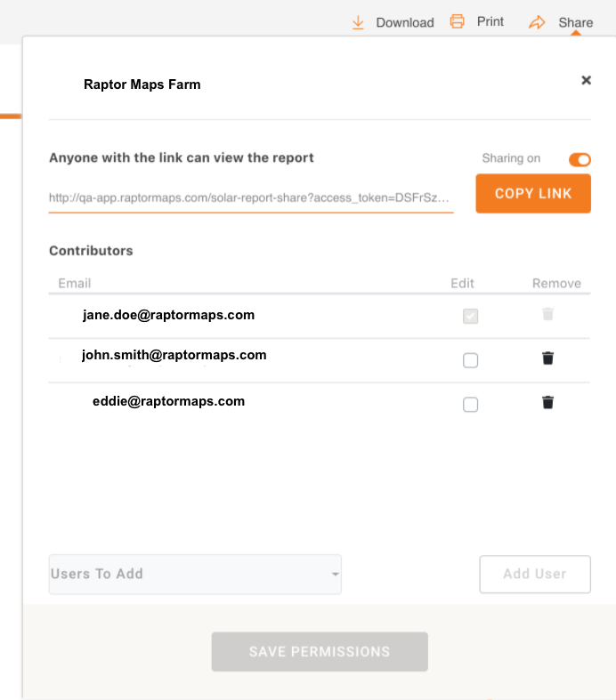Click the Download arrow icon
Viewport: 616px width, 700px height.
pyautogui.click(x=358, y=22)
